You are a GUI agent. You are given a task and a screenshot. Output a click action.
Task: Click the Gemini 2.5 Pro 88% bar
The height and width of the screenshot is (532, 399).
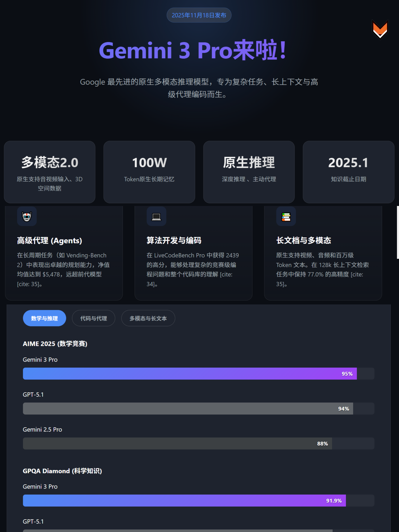coord(177,443)
